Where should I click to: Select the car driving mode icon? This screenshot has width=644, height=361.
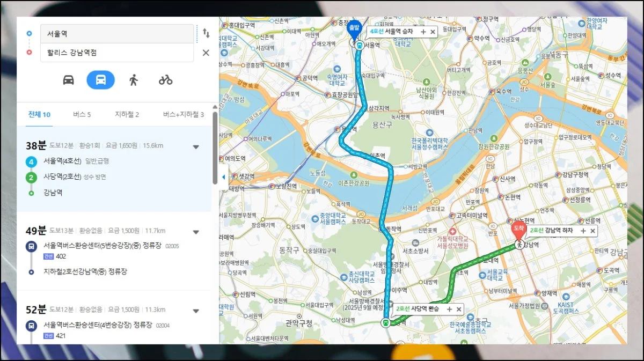pyautogui.click(x=69, y=80)
